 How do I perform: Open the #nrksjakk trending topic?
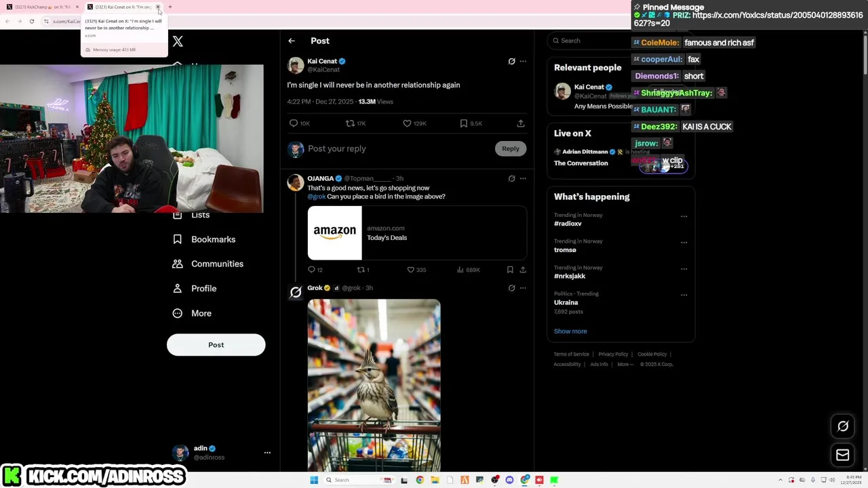click(570, 277)
